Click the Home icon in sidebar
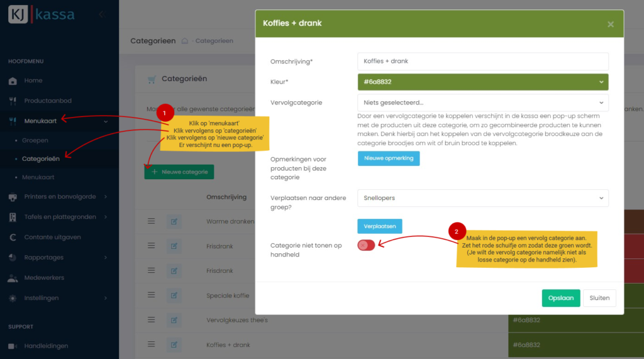 pos(13,81)
